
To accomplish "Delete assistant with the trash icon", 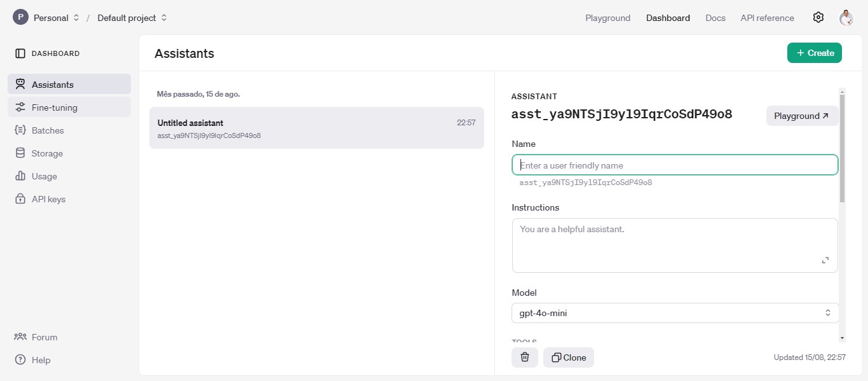I will tap(525, 357).
